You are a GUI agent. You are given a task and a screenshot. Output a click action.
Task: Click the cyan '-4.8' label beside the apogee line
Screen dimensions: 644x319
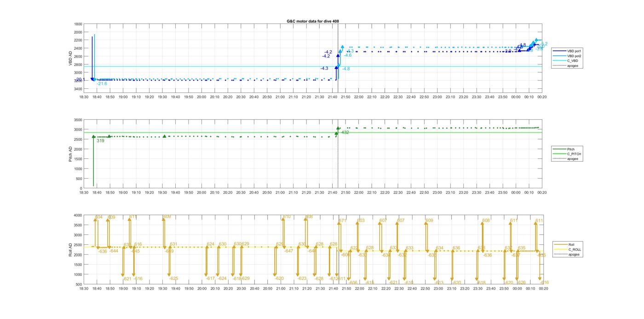[345, 69]
